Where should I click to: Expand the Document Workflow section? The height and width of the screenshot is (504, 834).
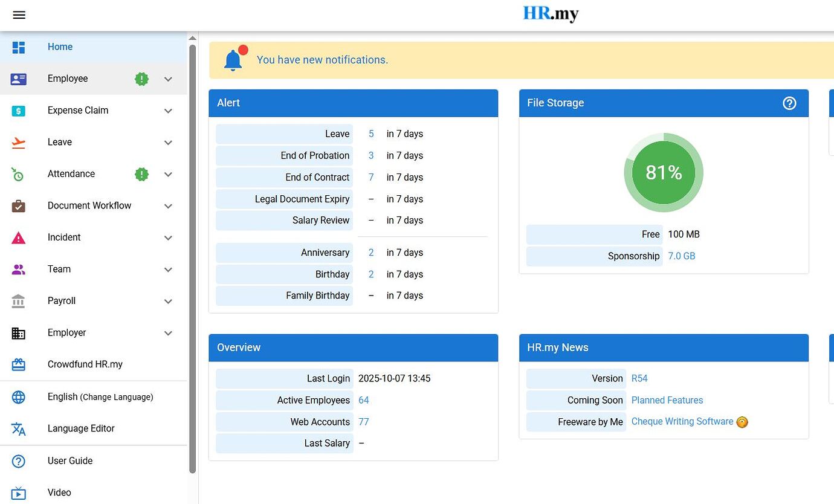168,205
